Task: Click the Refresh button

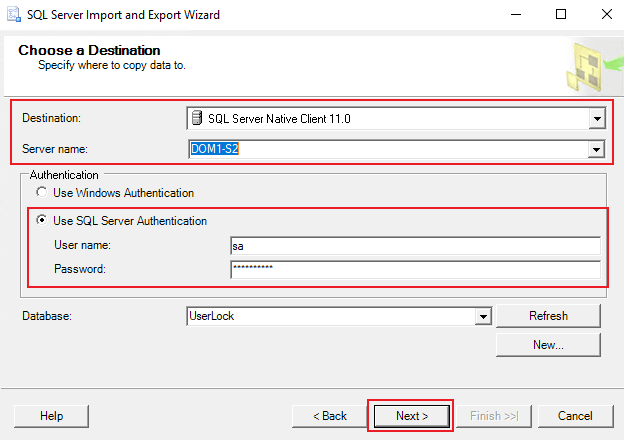Action: [x=548, y=316]
